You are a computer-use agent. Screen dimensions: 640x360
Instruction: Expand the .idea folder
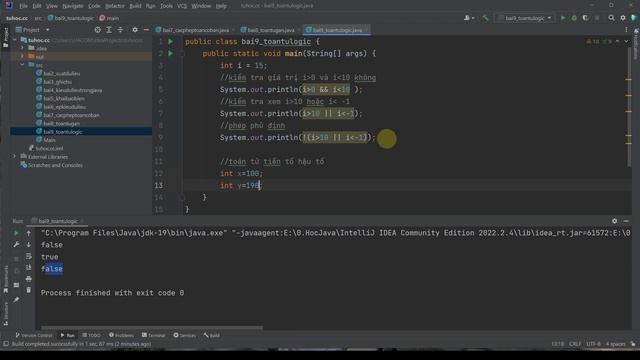22,48
